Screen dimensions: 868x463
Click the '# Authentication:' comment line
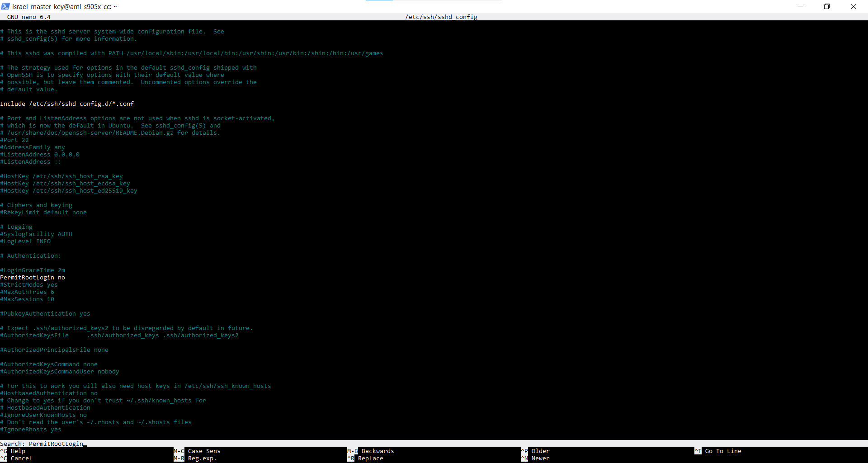point(31,255)
